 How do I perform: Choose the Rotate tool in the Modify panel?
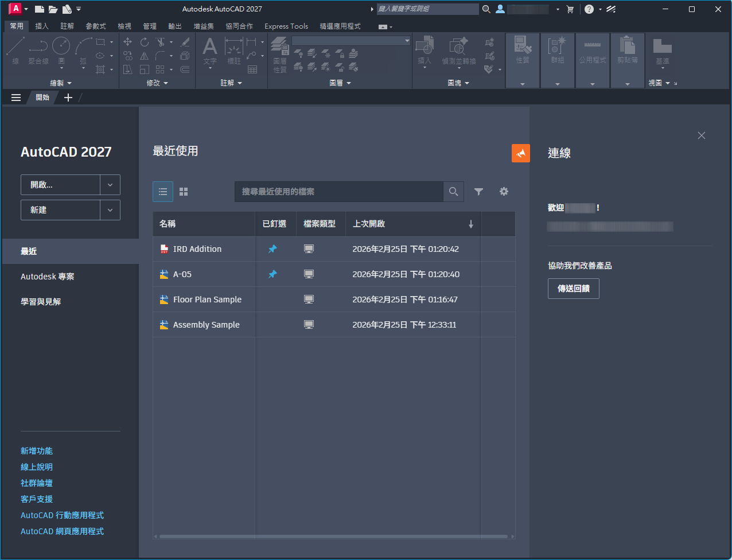tap(144, 42)
